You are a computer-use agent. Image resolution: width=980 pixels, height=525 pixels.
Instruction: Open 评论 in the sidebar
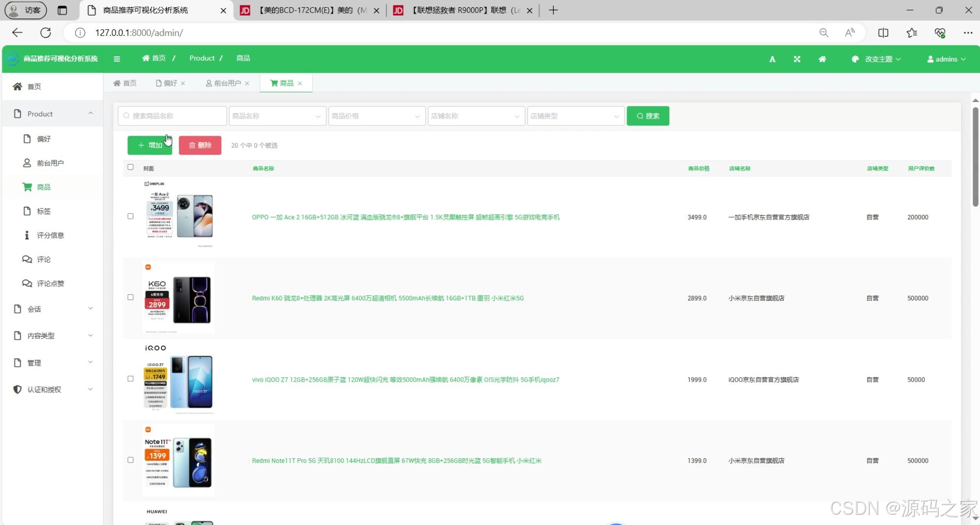[x=52, y=260]
